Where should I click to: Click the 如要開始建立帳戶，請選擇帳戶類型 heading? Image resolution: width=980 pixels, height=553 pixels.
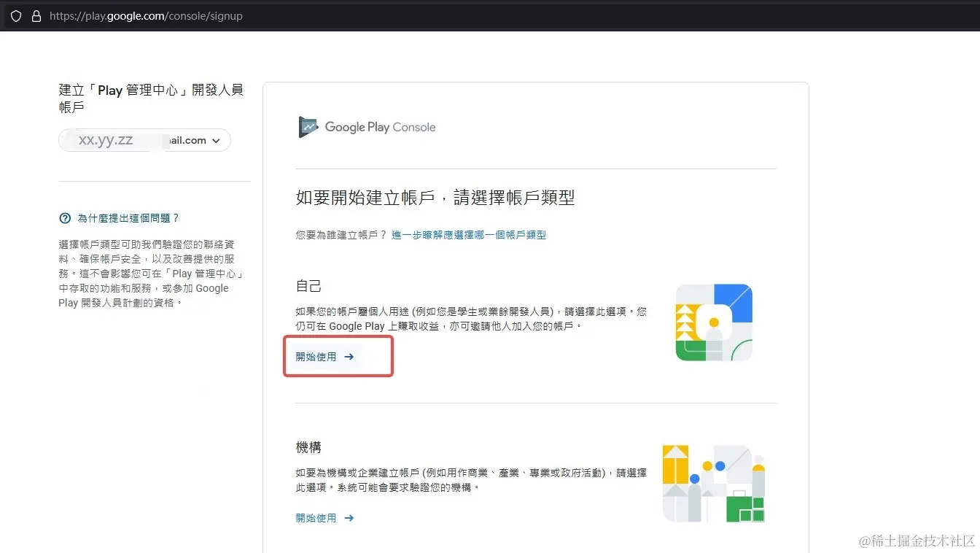[x=435, y=197]
